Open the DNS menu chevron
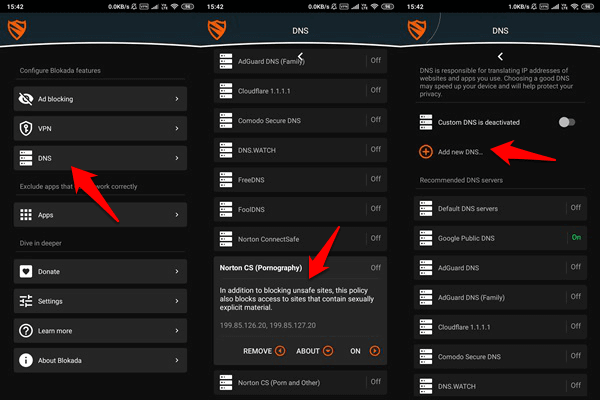 coord(177,158)
